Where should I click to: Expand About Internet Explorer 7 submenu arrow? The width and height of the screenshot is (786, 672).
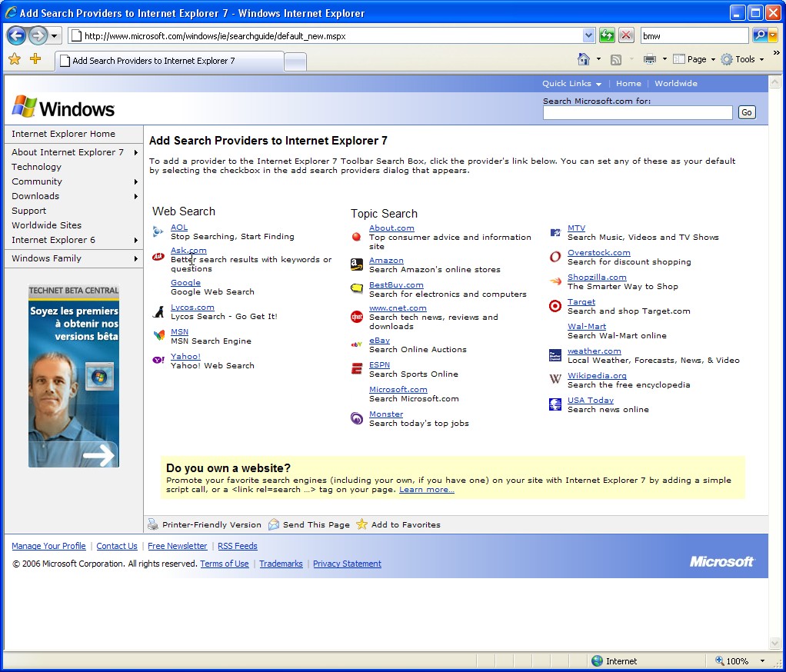pos(136,152)
